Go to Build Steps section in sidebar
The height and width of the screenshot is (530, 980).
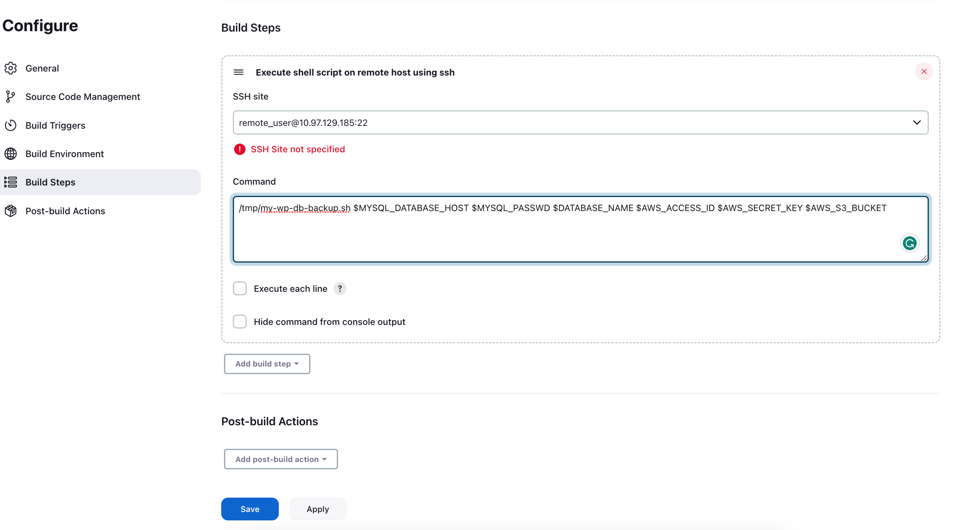pos(50,182)
